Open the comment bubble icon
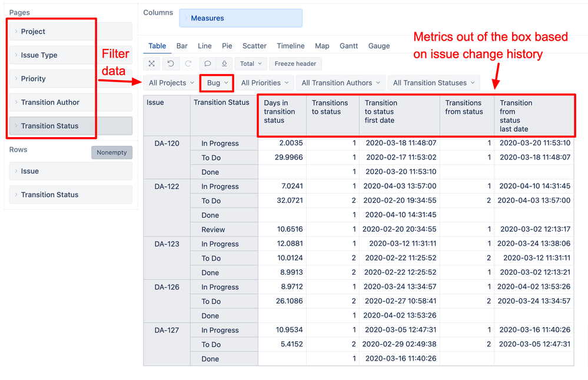The width and height of the screenshot is (588, 380). [x=207, y=64]
